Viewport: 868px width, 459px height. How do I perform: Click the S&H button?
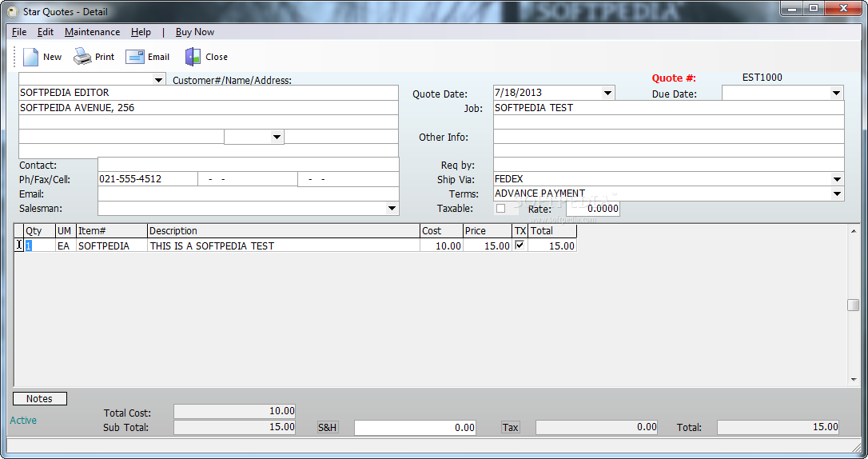[x=328, y=428]
